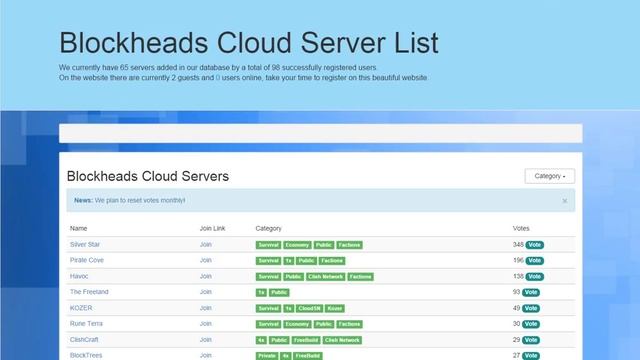The image size is (640, 360).
Task: Open the Silver Star server link
Action: [x=84, y=244]
